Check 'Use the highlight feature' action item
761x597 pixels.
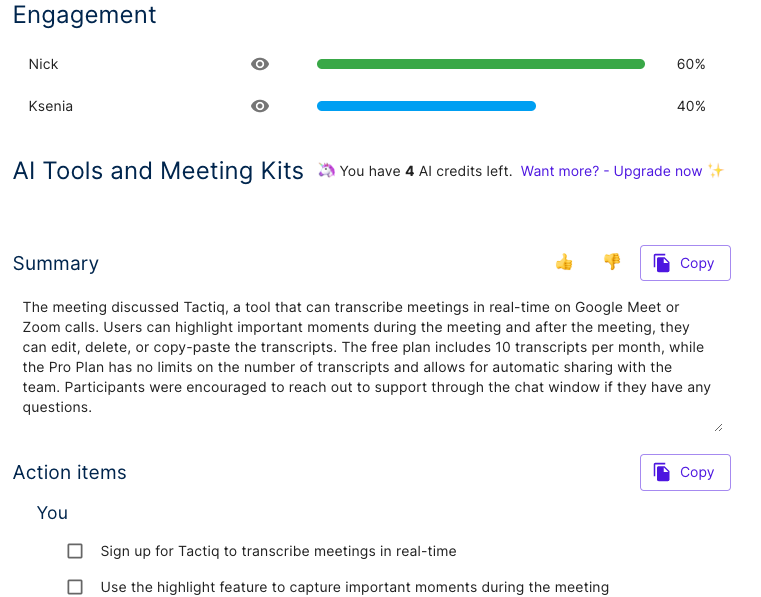(75, 587)
